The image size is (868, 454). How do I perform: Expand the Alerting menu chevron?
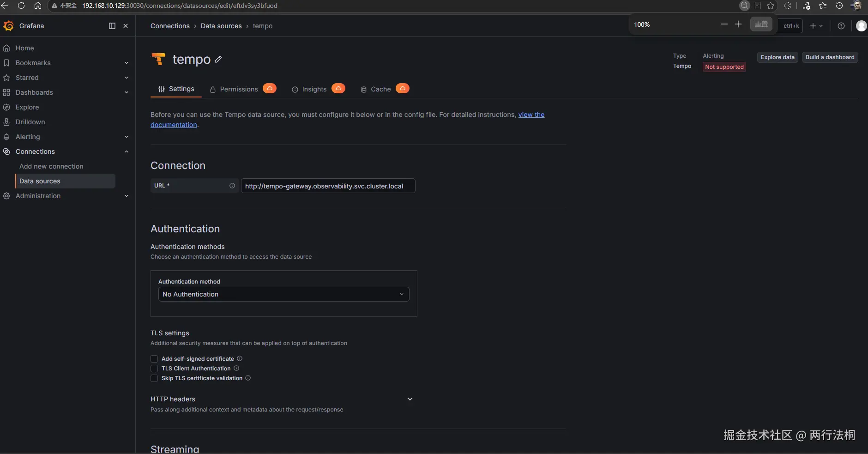click(x=127, y=137)
